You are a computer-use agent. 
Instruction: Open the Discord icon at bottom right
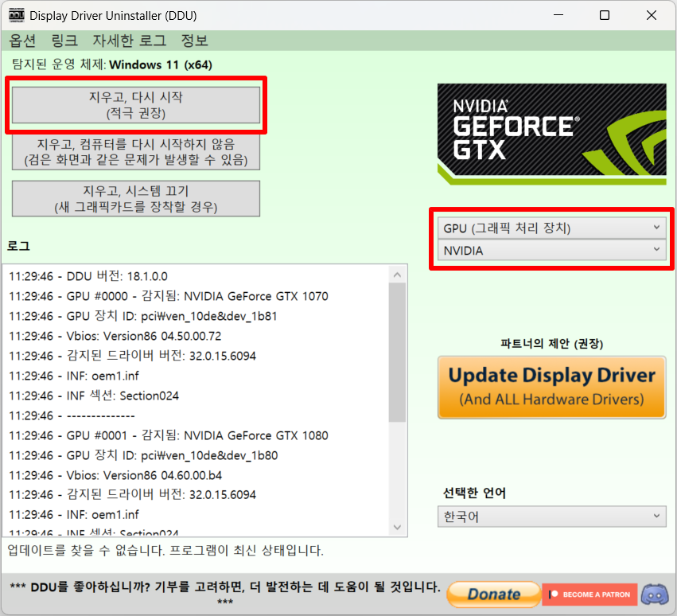pyautogui.click(x=655, y=595)
